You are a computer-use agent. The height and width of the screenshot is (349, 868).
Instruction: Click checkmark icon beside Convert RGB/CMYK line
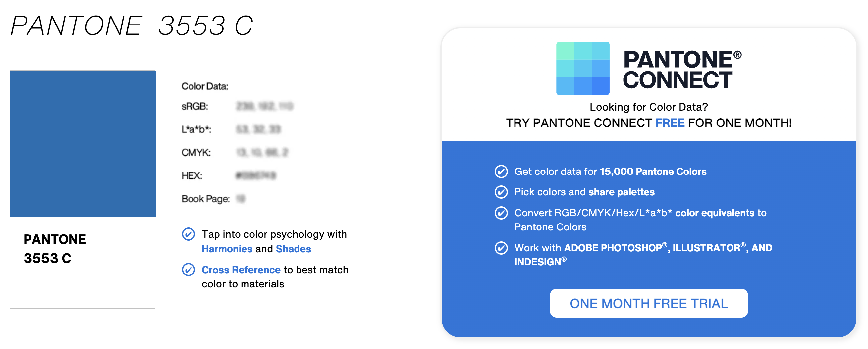coord(501,213)
